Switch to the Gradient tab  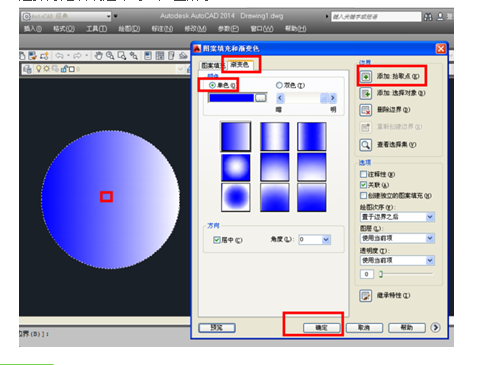click(x=240, y=65)
